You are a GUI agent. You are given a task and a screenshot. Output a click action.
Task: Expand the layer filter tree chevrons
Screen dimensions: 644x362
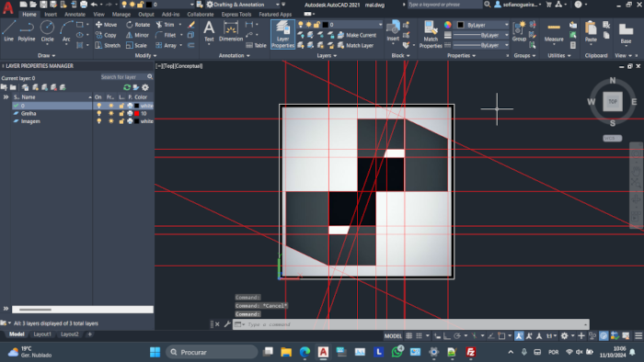click(x=6, y=97)
